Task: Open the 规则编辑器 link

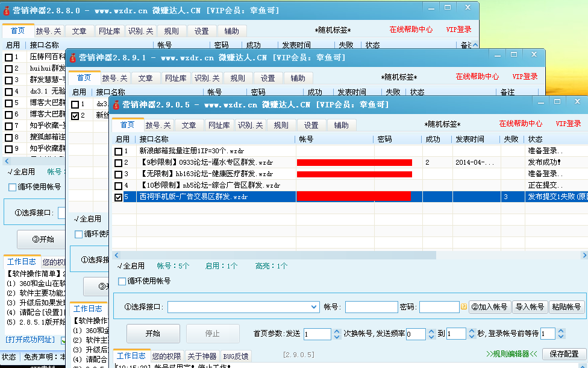Action: 511,354
